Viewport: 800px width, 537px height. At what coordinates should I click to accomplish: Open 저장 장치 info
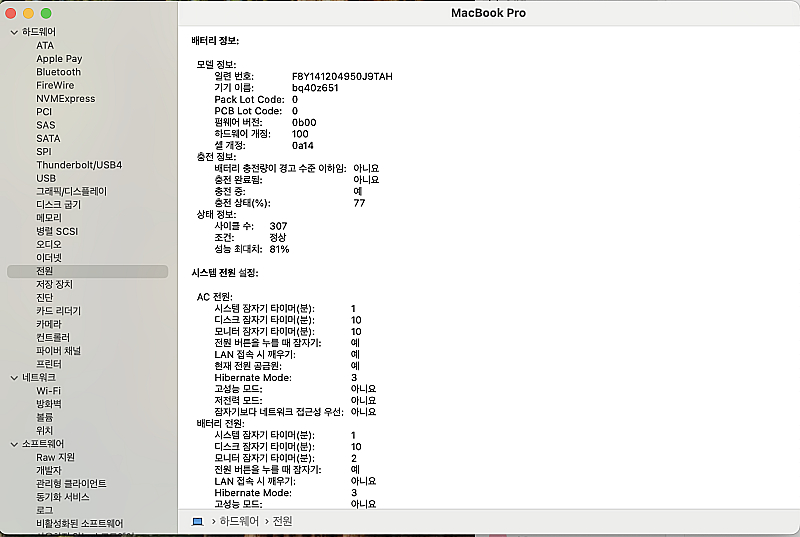tap(54, 284)
